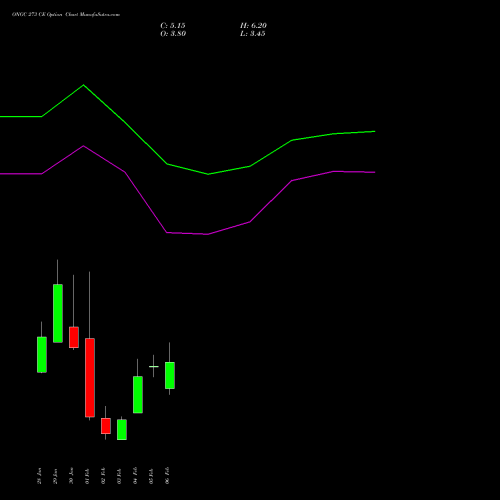
Task: Click the '02 Feb' date label
Action: (103, 476)
